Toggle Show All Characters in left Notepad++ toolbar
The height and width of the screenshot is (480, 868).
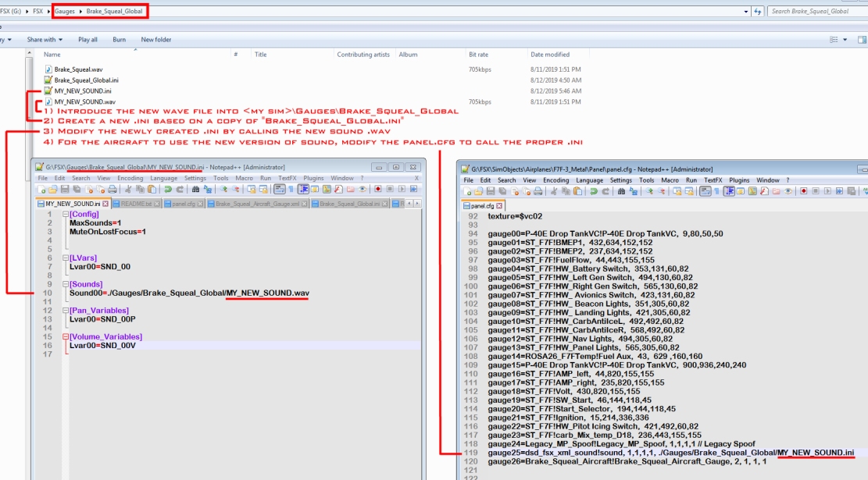click(x=291, y=189)
